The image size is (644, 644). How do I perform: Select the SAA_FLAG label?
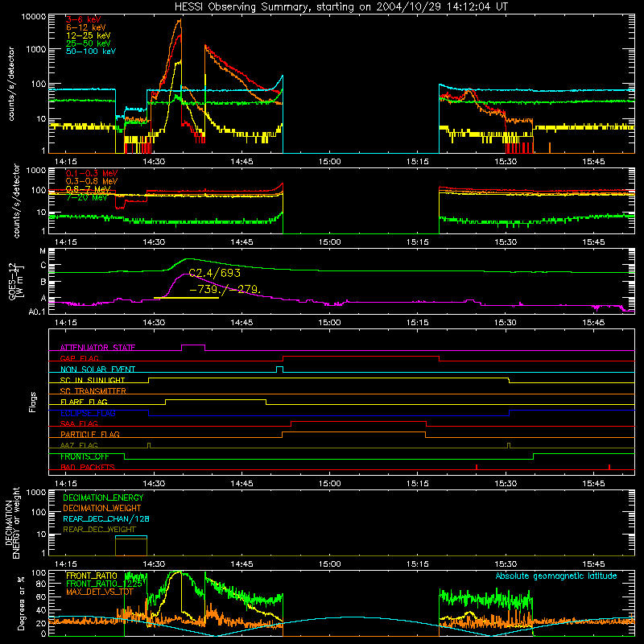coord(79,423)
